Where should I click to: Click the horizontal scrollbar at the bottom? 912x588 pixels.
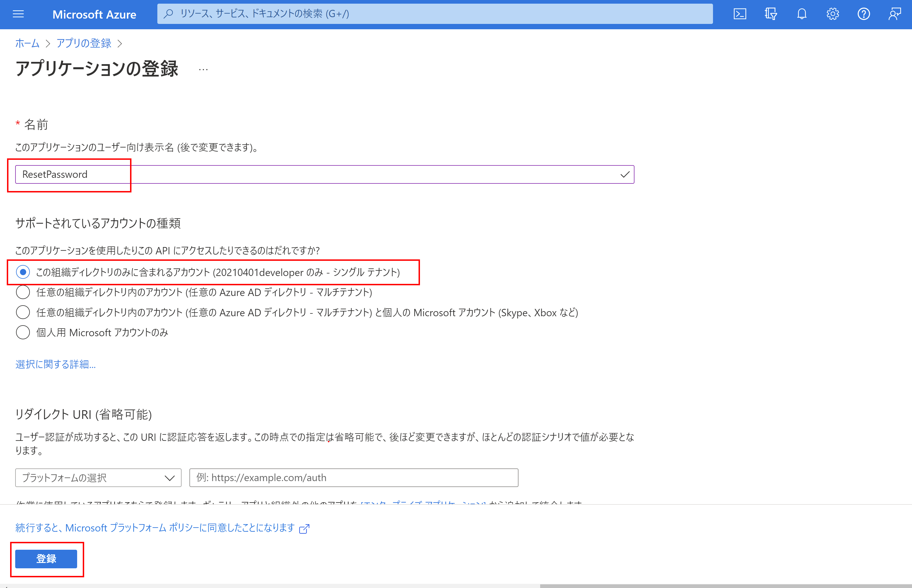coord(726,586)
